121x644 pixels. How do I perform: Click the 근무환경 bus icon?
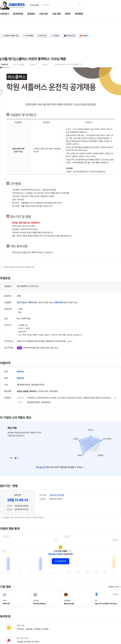tap(8, 183)
